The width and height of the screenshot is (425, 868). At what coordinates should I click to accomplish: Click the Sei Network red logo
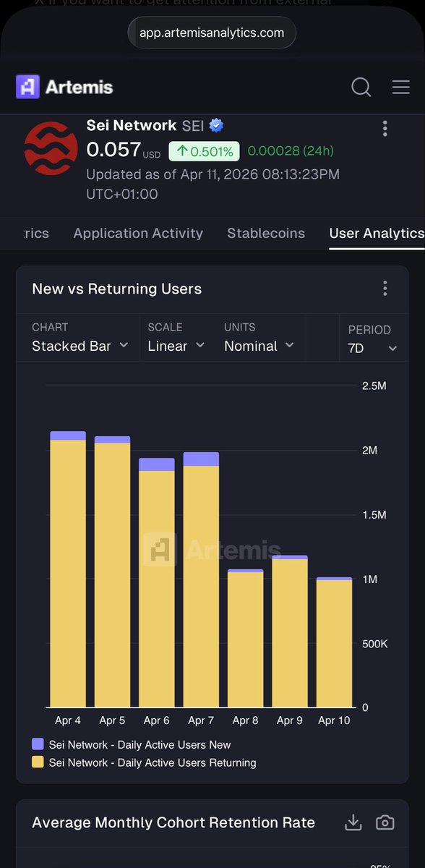[51, 149]
